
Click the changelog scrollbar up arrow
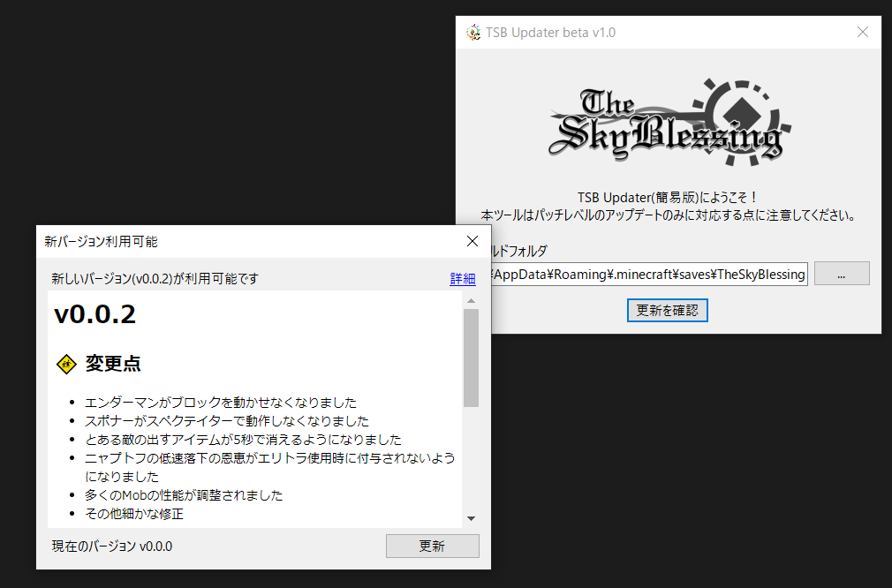471,300
